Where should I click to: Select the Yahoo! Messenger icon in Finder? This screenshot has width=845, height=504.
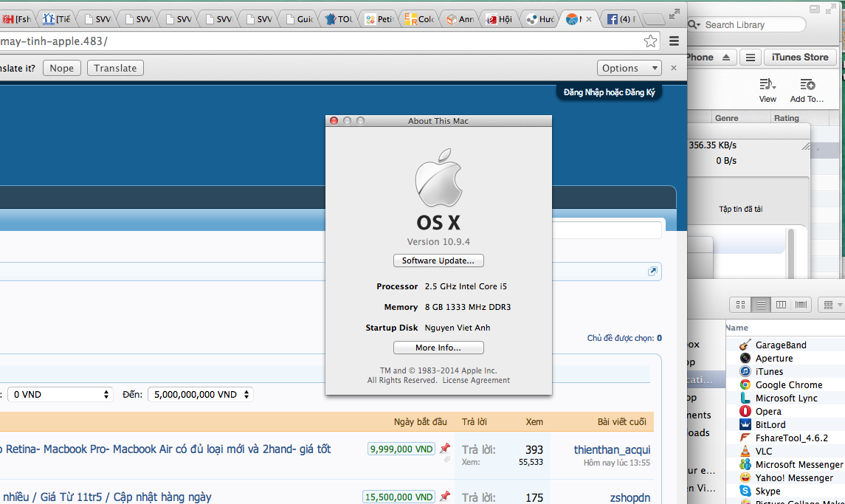click(x=745, y=477)
